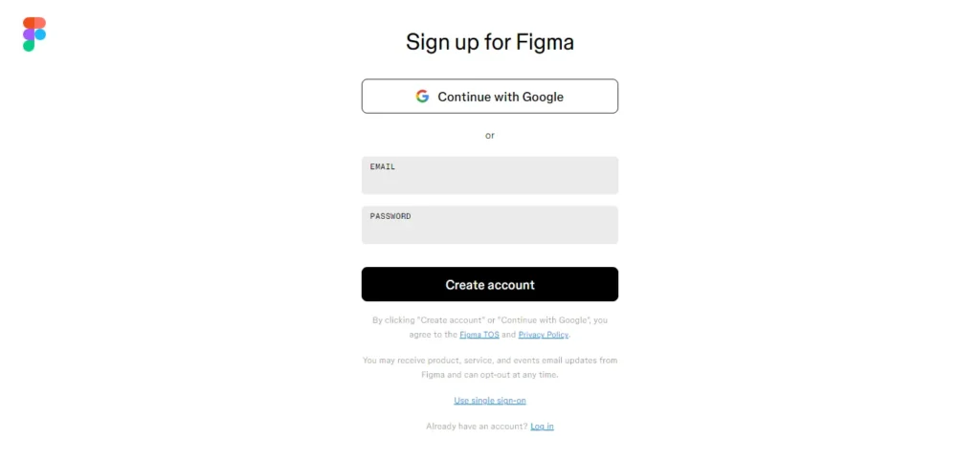
Task: Click the EMAIL field label
Action: pos(383,166)
